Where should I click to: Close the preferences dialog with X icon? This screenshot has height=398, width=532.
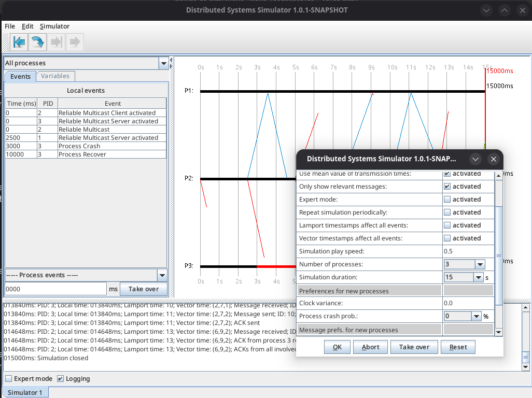493,159
